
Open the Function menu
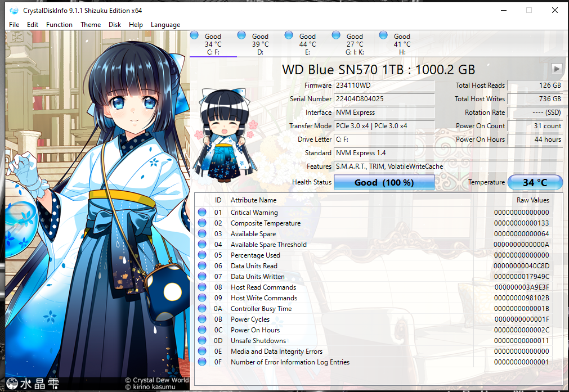pos(59,25)
